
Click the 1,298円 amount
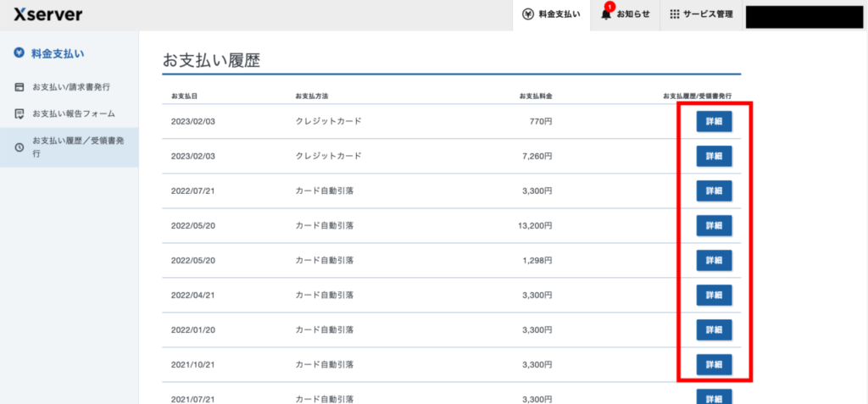tap(537, 260)
